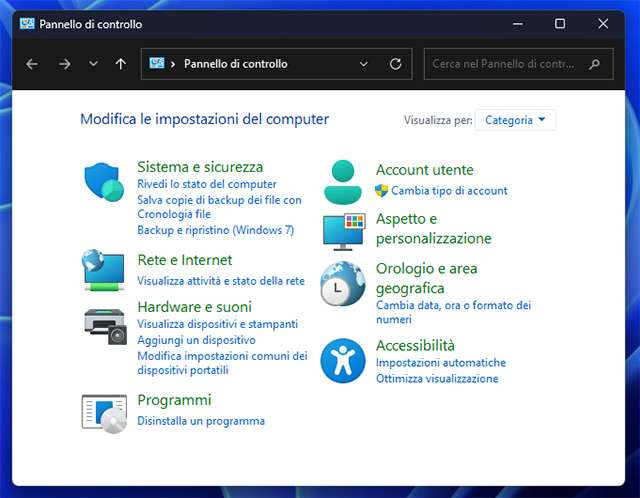The height and width of the screenshot is (498, 640).
Task: Click Aggiungi un dispositivo
Action: [196, 340]
